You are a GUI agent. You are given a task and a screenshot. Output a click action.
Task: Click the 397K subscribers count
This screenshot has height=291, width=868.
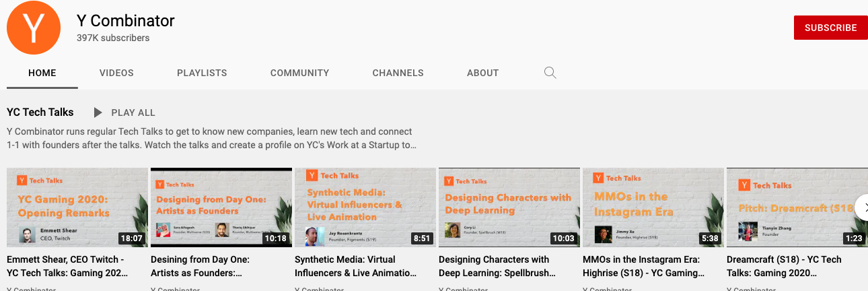(113, 38)
